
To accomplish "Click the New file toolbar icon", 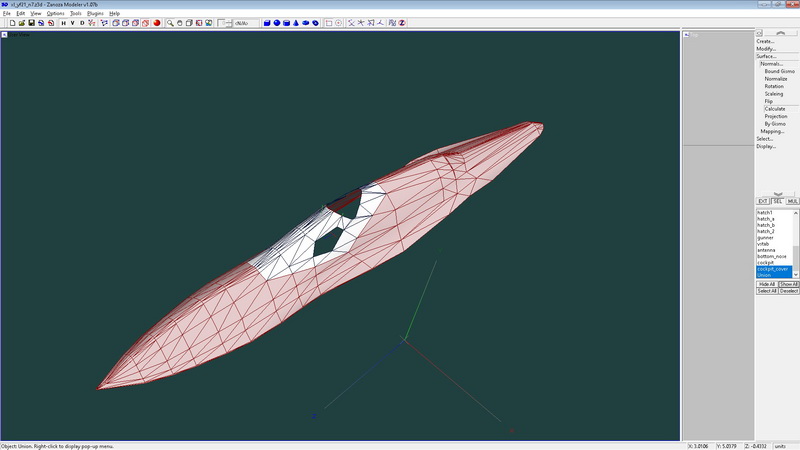I will [x=11, y=23].
